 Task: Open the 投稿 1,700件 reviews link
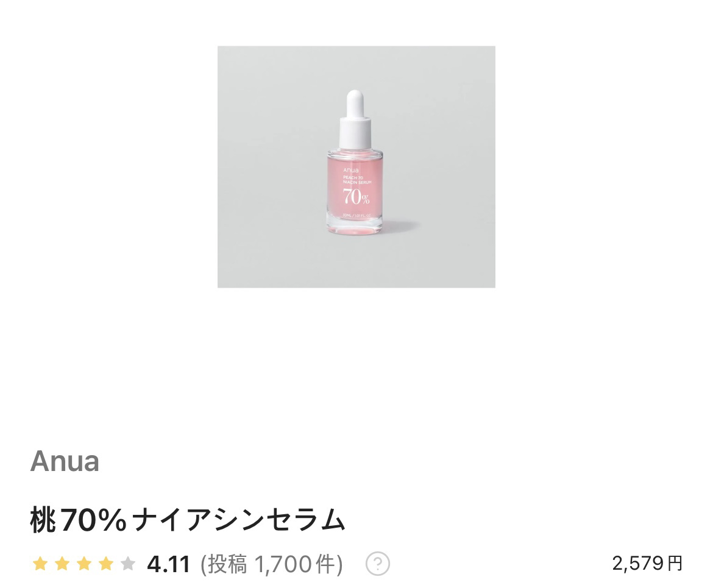pos(271,564)
